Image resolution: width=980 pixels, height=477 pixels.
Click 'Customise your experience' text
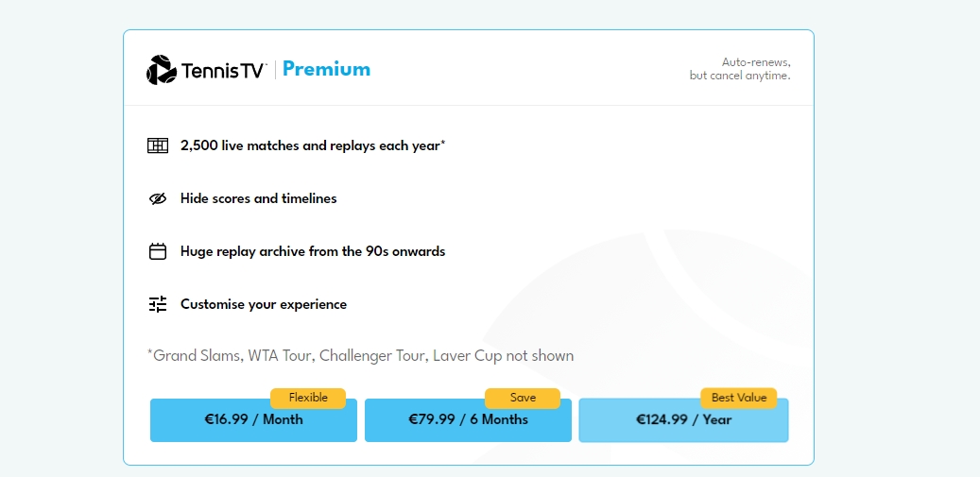click(x=264, y=305)
